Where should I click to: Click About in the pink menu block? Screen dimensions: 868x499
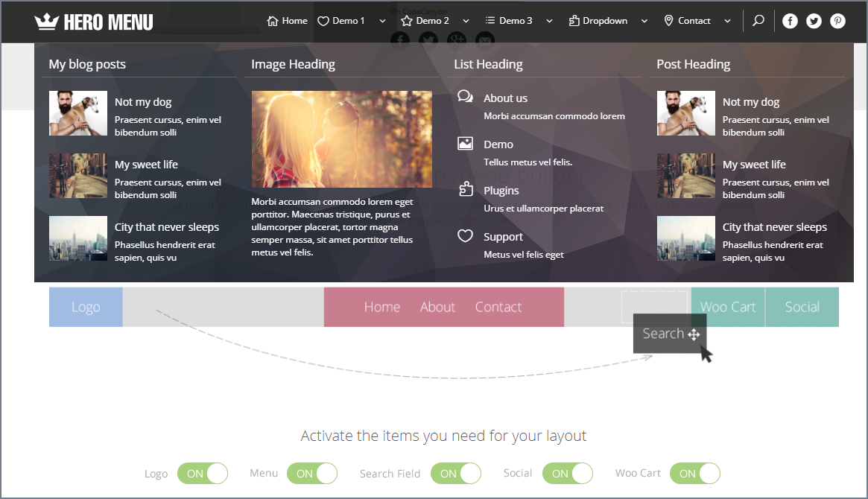click(437, 307)
